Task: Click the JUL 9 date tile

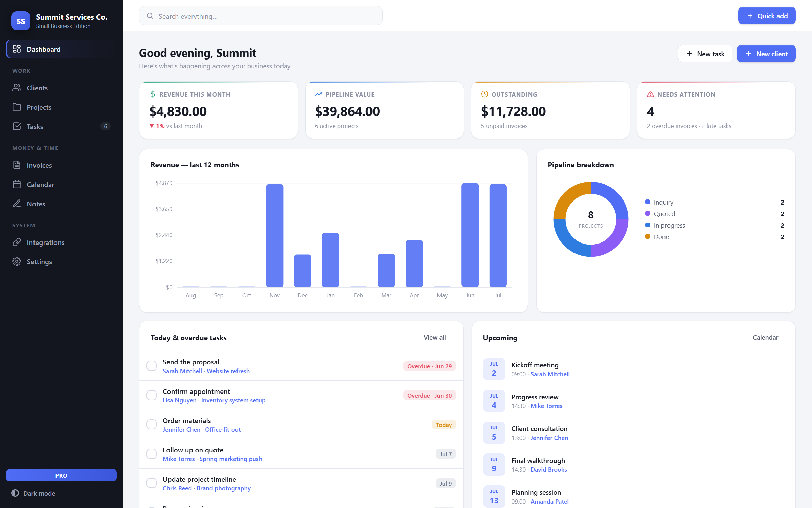Action: [494, 464]
